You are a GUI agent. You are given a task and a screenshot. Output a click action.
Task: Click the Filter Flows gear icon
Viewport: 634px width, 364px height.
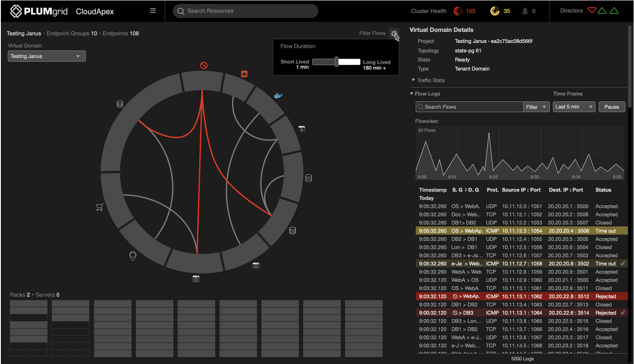[x=394, y=33]
